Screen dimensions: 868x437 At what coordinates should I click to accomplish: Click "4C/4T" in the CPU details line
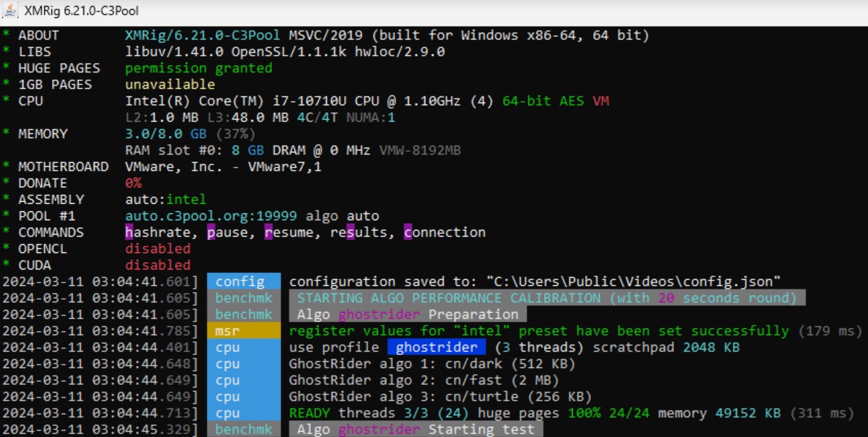tap(318, 118)
